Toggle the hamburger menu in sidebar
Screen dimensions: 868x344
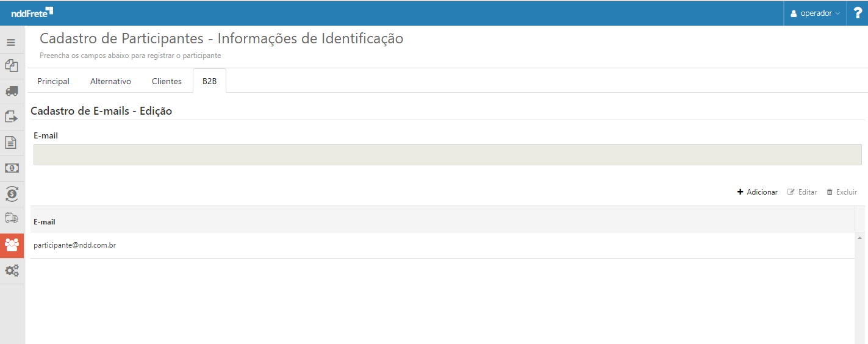11,43
